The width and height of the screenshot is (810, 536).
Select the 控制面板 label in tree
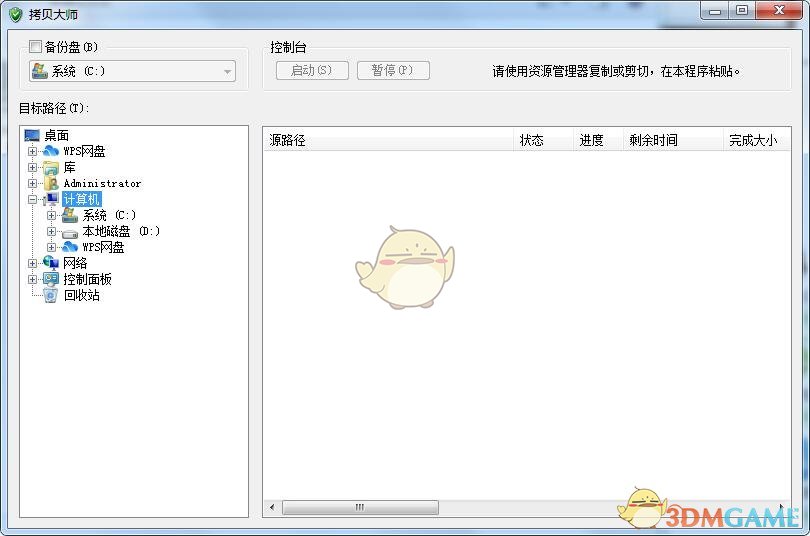pyautogui.click(x=87, y=279)
